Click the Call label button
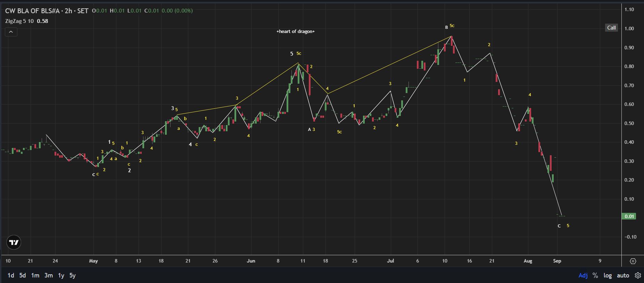 click(x=611, y=28)
